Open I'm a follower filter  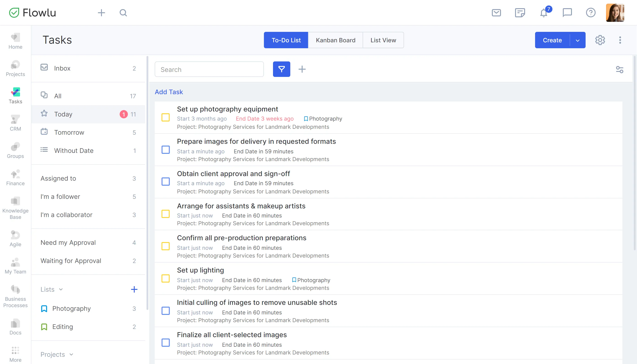88,197
